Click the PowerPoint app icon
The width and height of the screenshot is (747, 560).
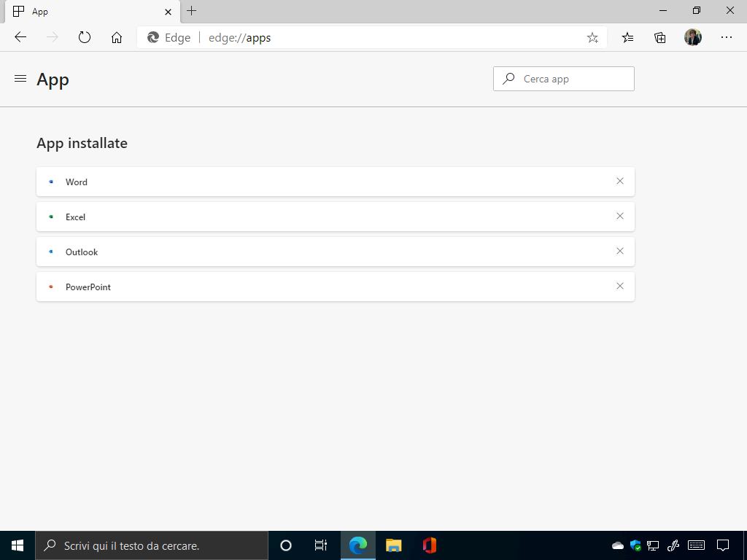[x=51, y=287]
